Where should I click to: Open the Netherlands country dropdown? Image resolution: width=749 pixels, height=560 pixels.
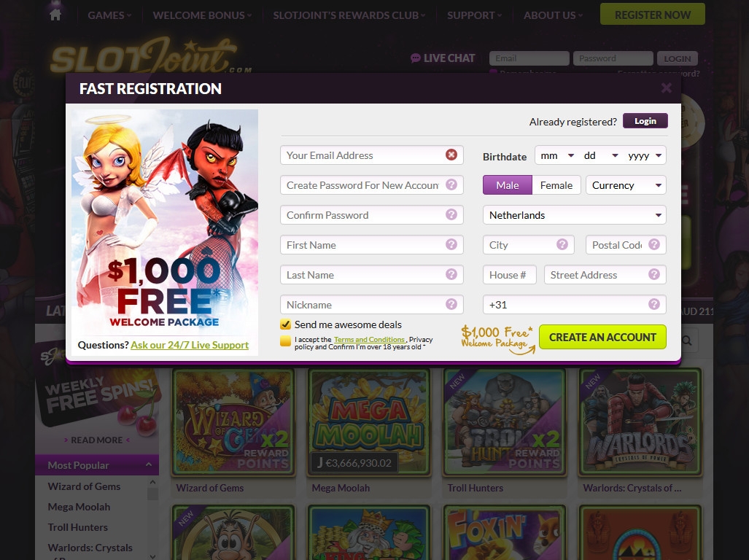click(x=574, y=215)
